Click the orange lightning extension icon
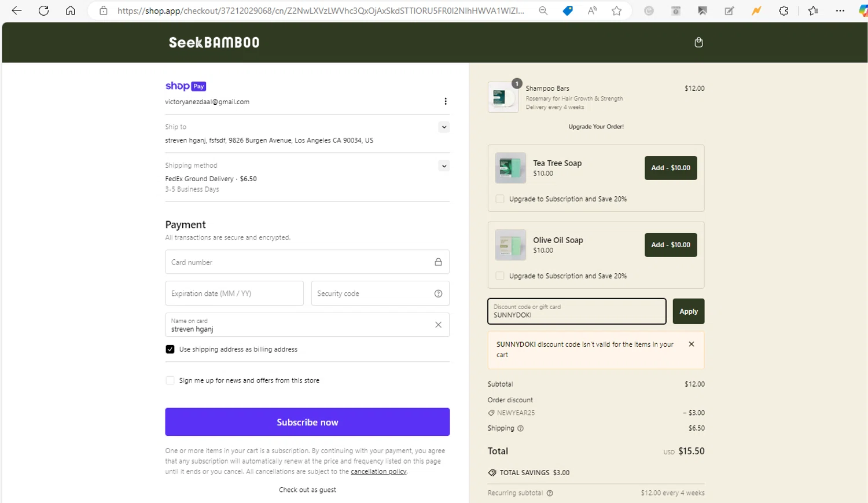868x503 pixels. [756, 10]
